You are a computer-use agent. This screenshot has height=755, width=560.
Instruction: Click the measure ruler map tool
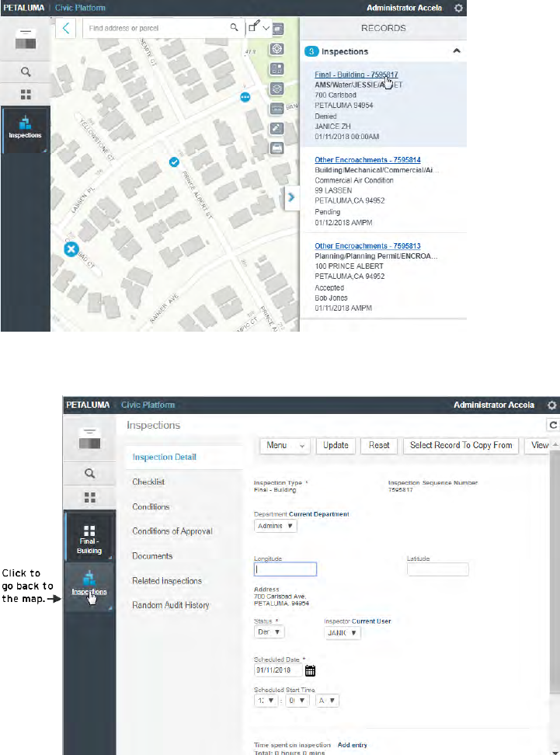277,108
